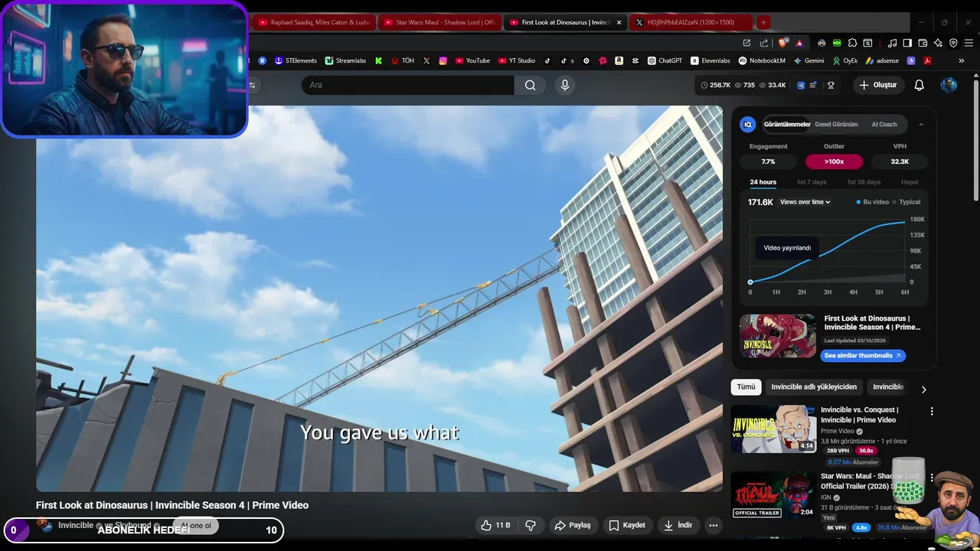The height and width of the screenshot is (551, 980).
Task: Open the Streamlabs bookmark
Action: point(345,60)
